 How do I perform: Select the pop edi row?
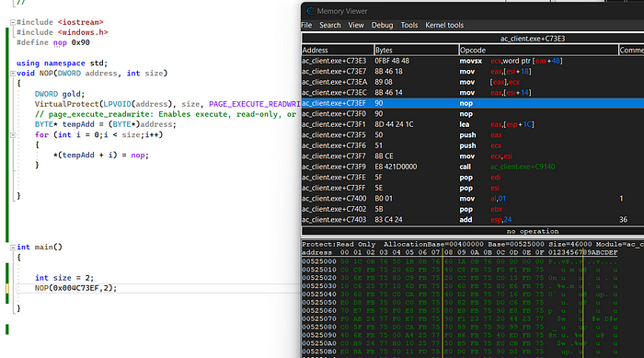pos(473,178)
